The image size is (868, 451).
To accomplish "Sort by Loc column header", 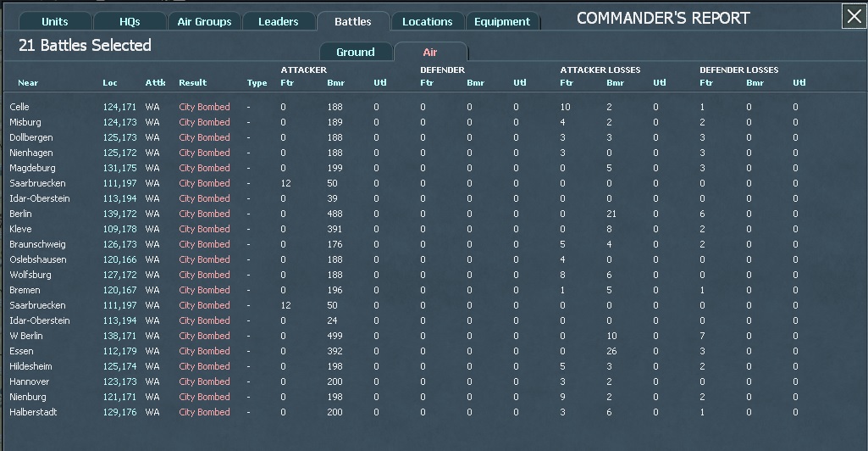I will click(x=110, y=83).
